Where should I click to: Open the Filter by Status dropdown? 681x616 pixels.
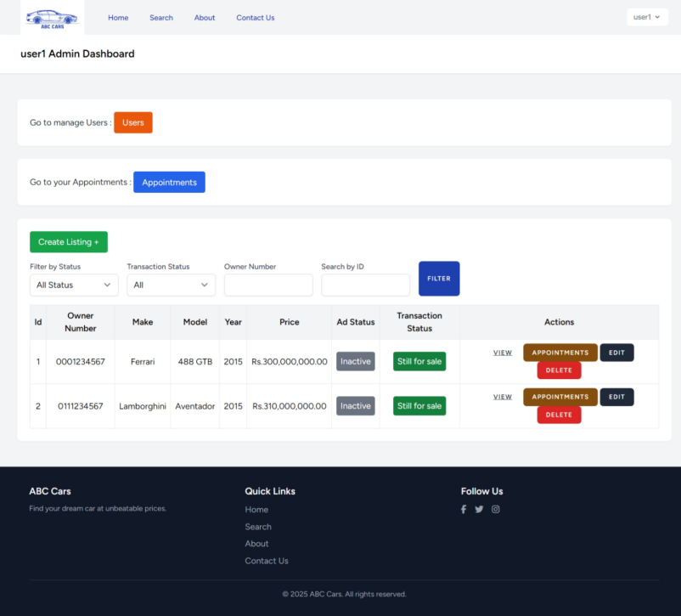(74, 285)
